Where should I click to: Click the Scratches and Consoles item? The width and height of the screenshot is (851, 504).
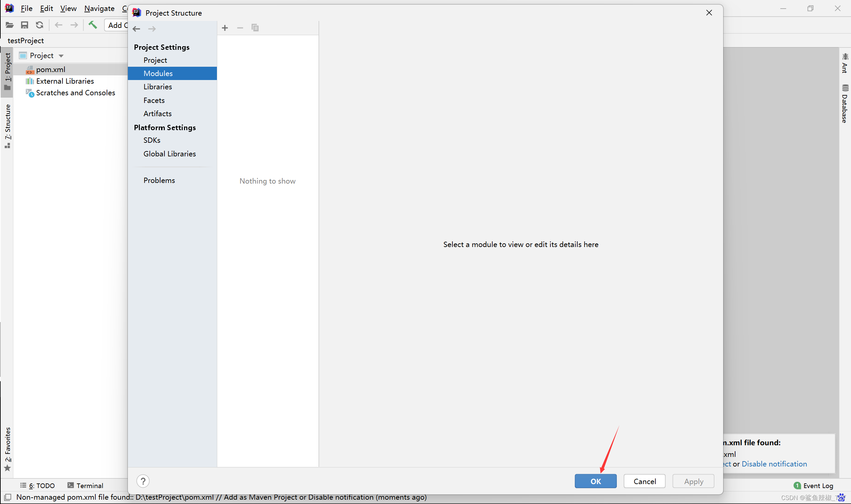pos(75,92)
